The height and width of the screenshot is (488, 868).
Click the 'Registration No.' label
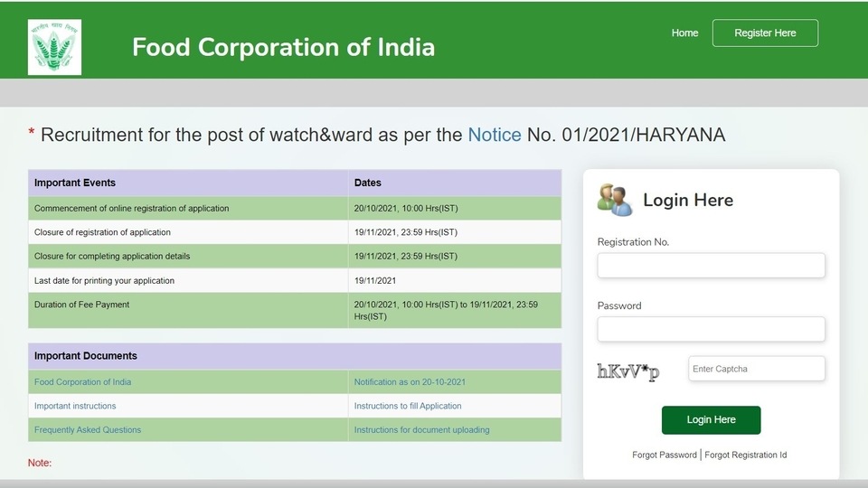tap(633, 242)
